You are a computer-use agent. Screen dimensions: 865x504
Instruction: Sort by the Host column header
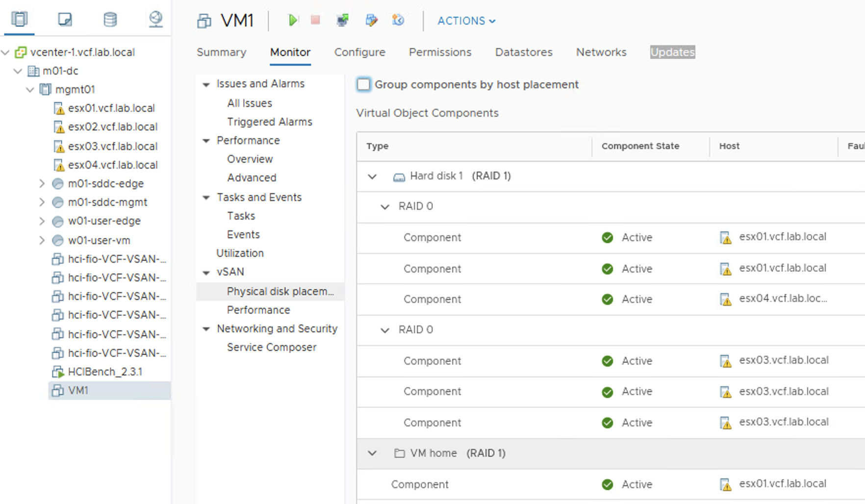(x=730, y=146)
